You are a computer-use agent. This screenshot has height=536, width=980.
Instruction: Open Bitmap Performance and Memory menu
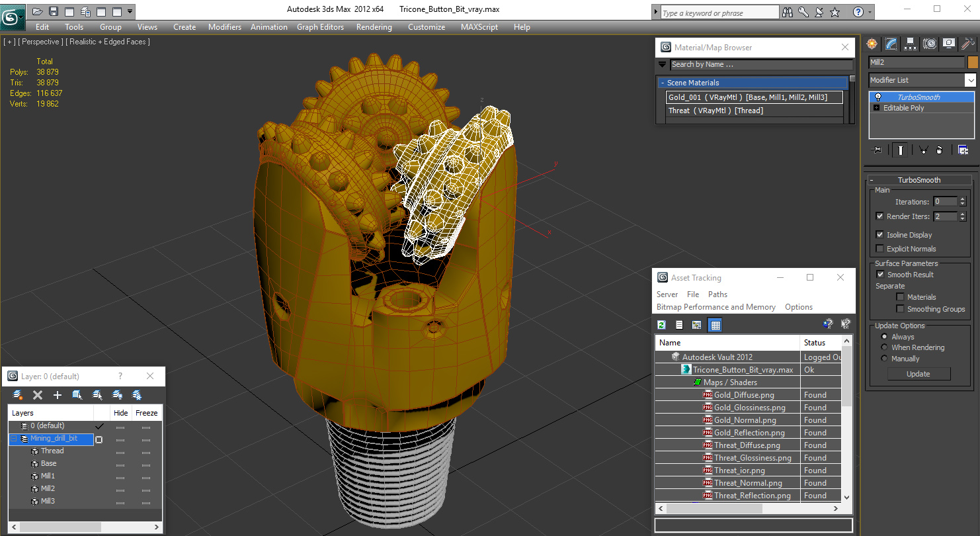(x=716, y=307)
